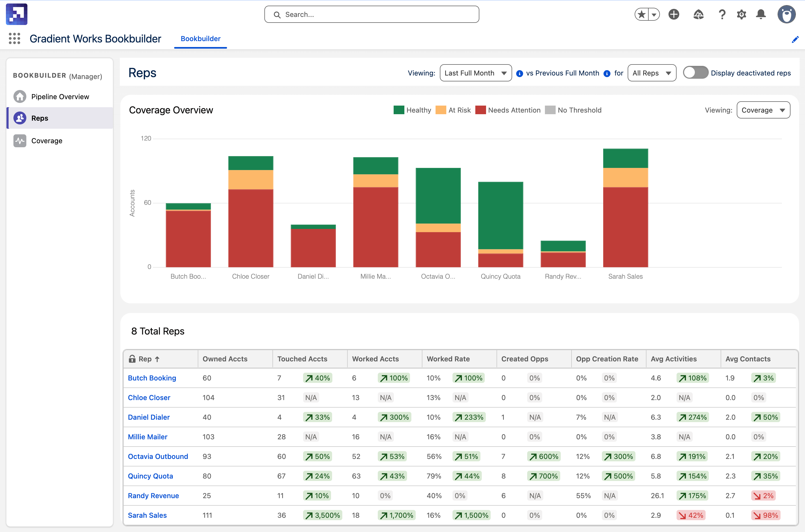Expand the All Reps selector
The height and width of the screenshot is (532, 805).
[652, 73]
